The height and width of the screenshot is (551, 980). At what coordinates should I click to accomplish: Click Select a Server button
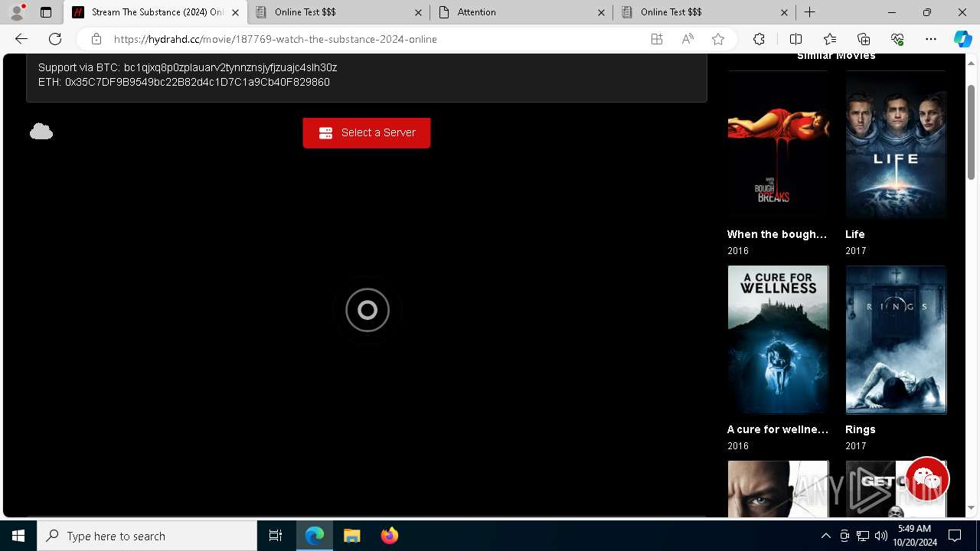point(367,132)
